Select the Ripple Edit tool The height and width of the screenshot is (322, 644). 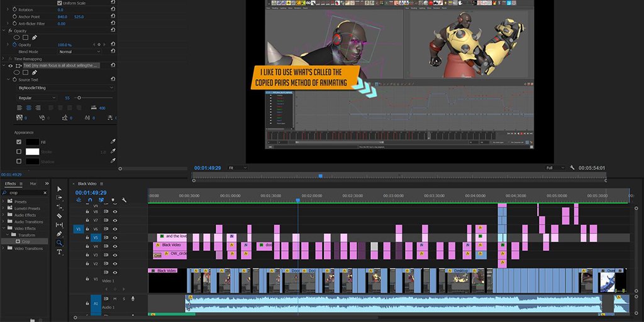pyautogui.click(x=59, y=206)
